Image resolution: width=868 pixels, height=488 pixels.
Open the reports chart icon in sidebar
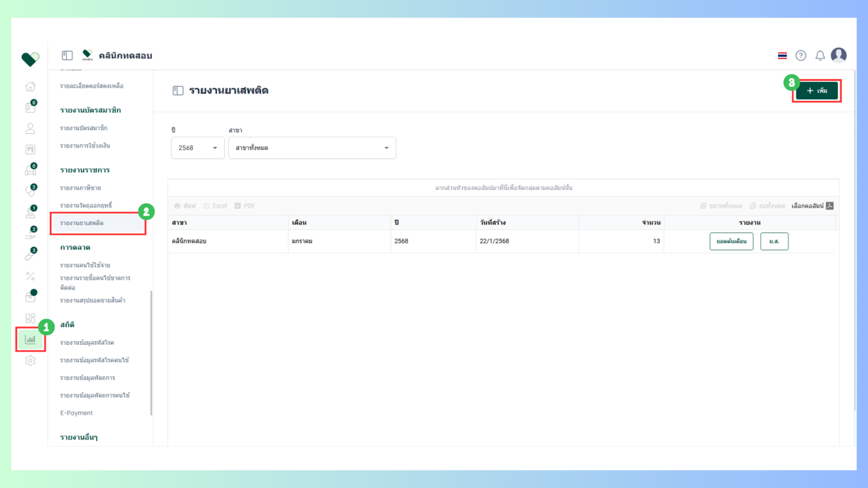[x=30, y=339]
